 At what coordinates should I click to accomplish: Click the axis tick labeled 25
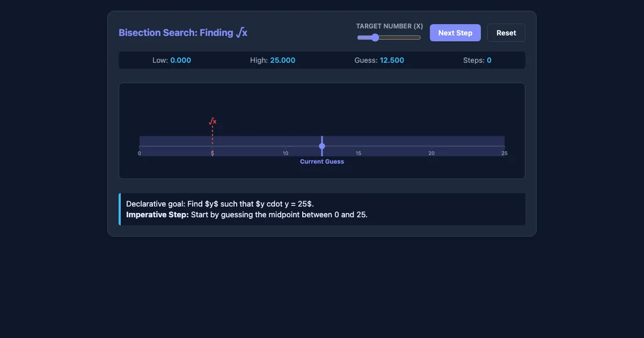(504, 153)
